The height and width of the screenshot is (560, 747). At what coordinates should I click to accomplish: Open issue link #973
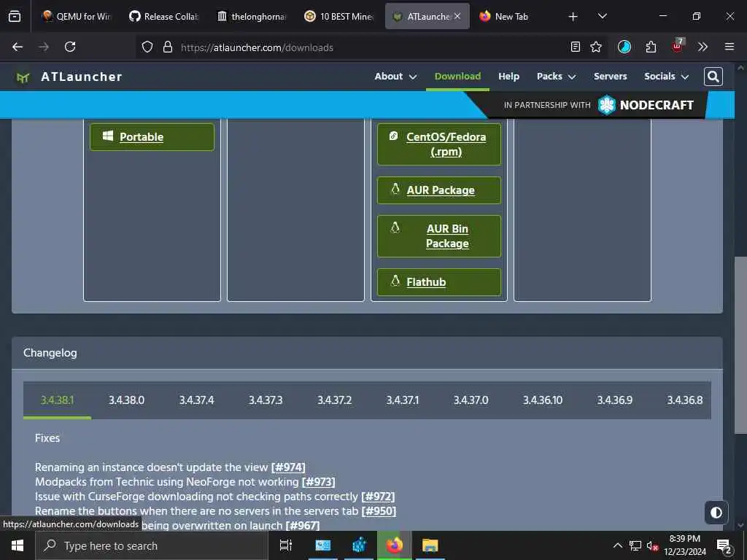(318, 482)
